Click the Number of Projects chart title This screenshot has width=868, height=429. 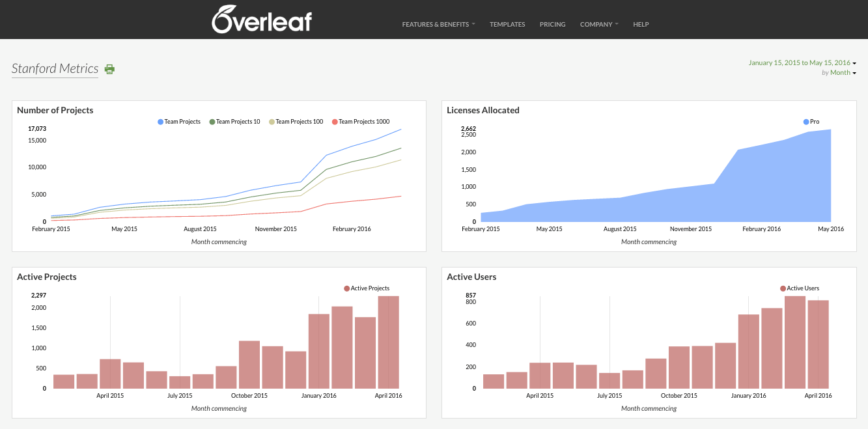pos(55,110)
